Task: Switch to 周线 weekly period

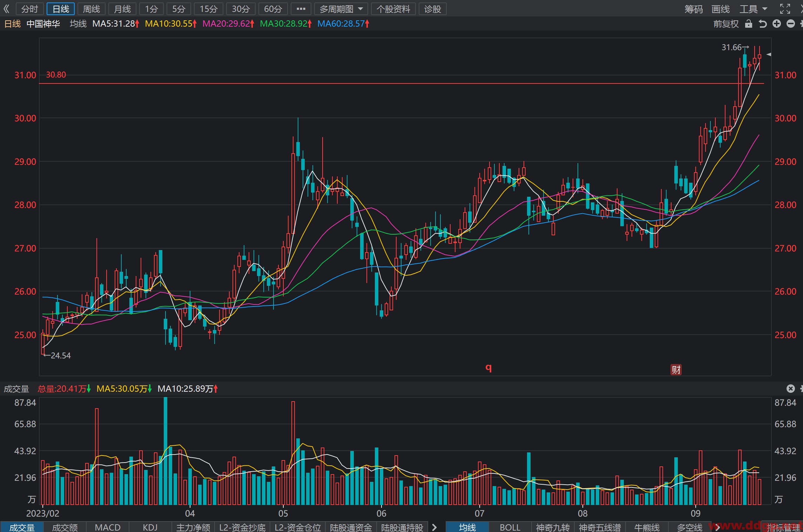Action: click(92, 9)
